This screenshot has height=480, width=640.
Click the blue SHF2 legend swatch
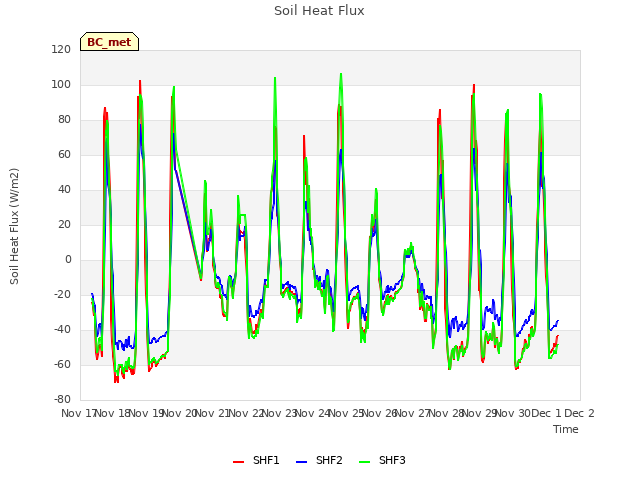coord(301,462)
